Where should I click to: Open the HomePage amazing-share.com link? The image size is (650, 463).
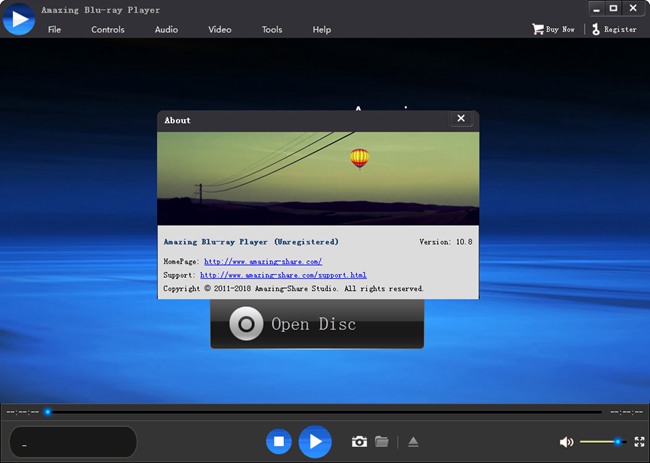tap(263, 262)
